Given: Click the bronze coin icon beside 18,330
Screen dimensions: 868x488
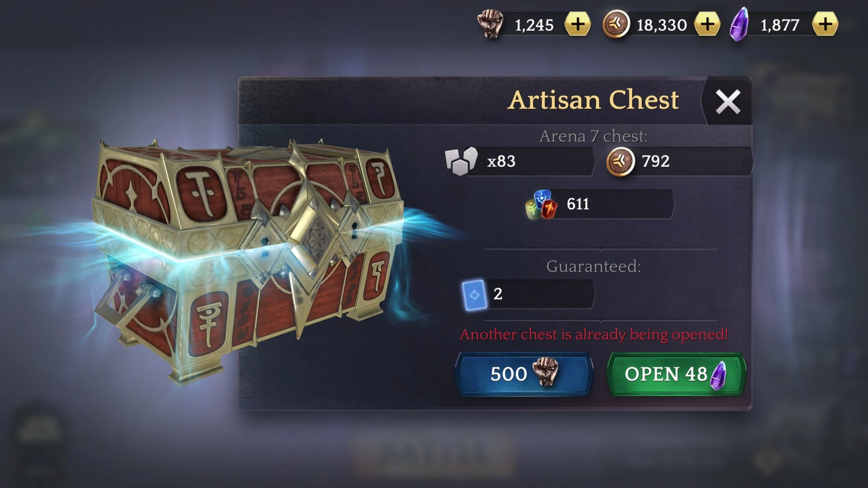Looking at the screenshot, I should click(616, 24).
